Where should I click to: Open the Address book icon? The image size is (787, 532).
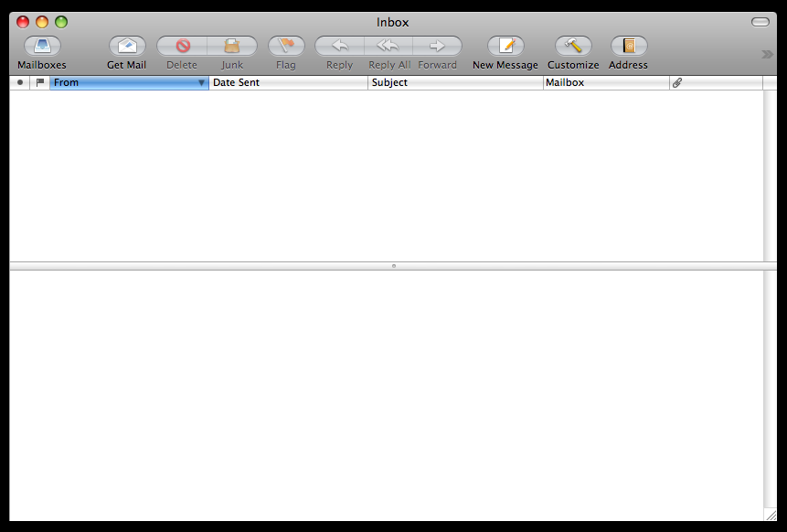click(x=628, y=46)
